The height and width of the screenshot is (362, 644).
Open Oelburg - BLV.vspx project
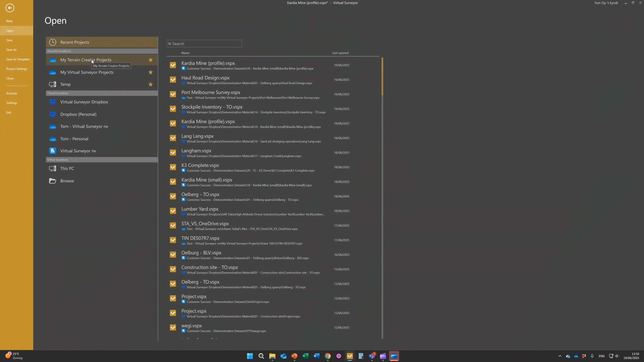tap(273, 255)
